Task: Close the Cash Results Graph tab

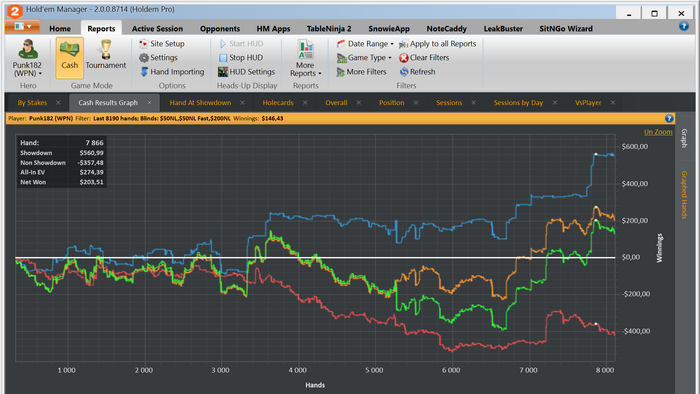Action: click(x=149, y=103)
